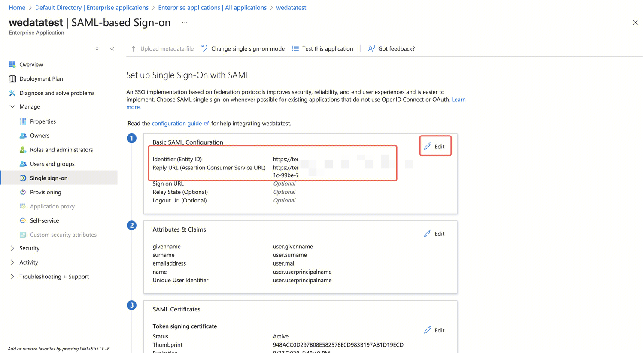Click the Owners people icon
This screenshot has width=644, height=353.
(x=23, y=136)
